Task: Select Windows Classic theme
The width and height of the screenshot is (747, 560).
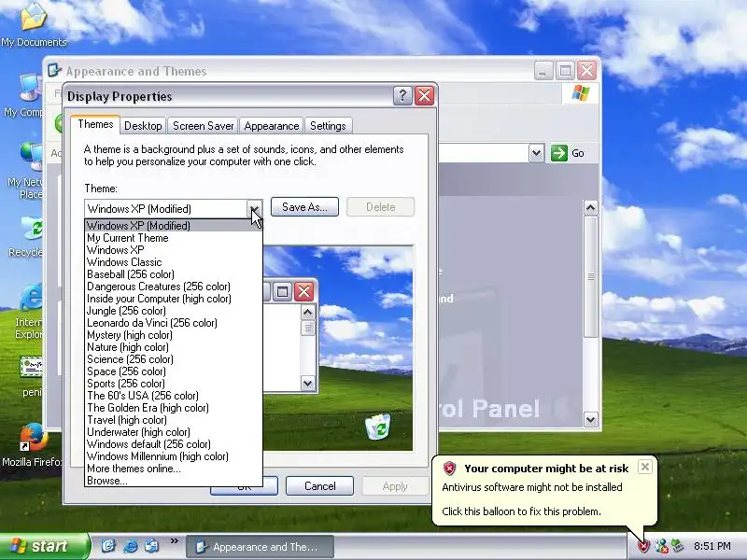Action: pyautogui.click(x=174, y=262)
